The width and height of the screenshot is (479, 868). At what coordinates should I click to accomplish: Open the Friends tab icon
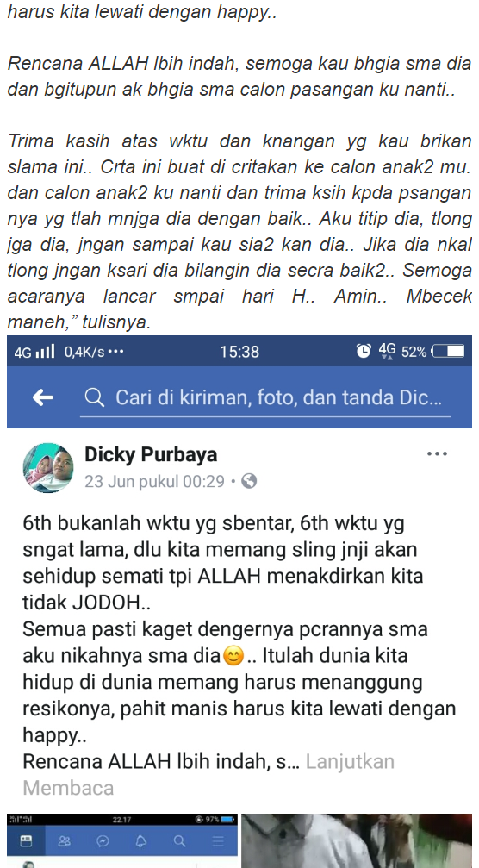pos(64,841)
